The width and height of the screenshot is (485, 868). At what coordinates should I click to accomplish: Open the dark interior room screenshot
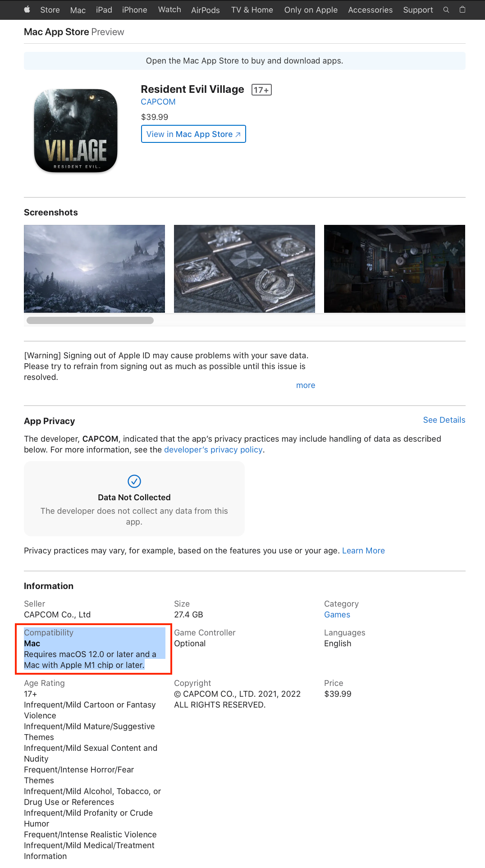(x=394, y=269)
